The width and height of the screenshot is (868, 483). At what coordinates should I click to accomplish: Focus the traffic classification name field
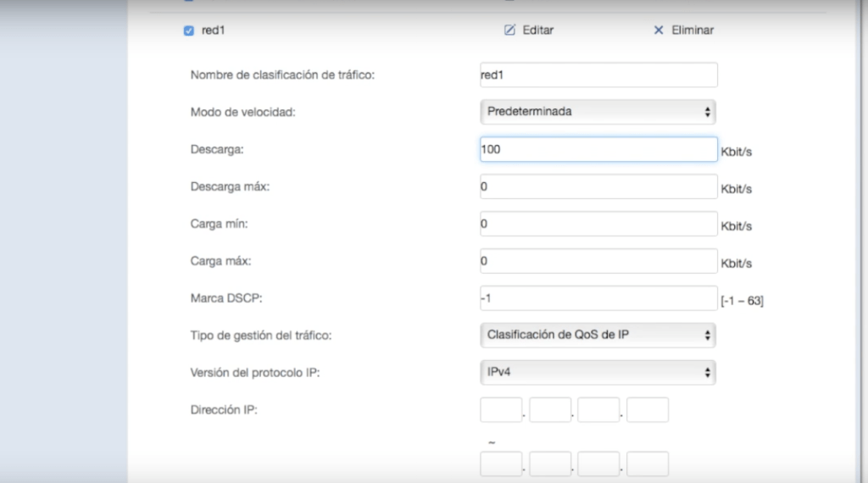tap(598, 75)
